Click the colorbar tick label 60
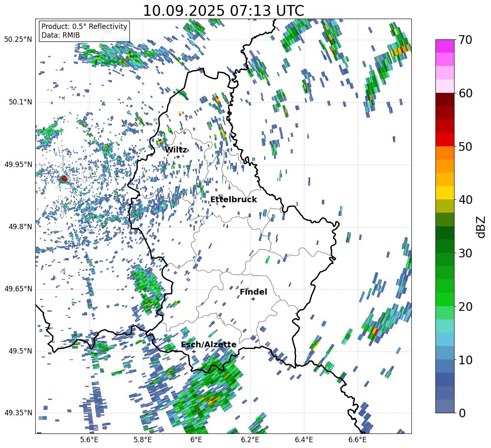The image size is (491, 448). 465,93
